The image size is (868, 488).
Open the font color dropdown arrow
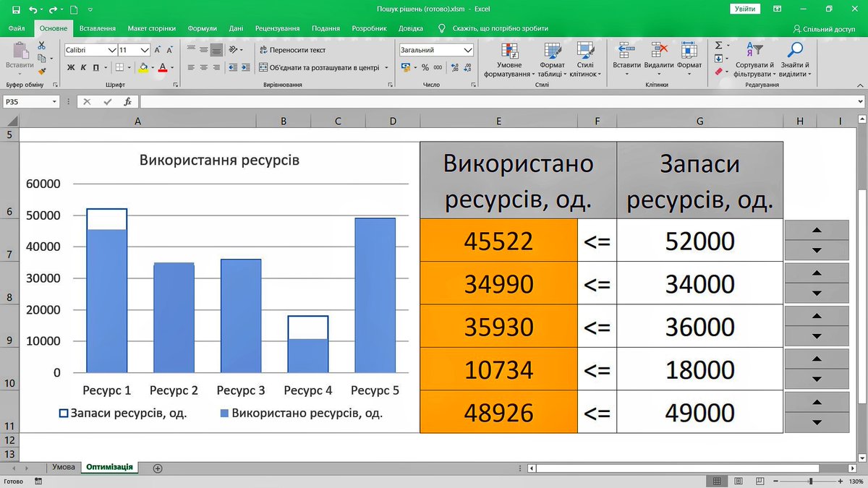point(172,68)
